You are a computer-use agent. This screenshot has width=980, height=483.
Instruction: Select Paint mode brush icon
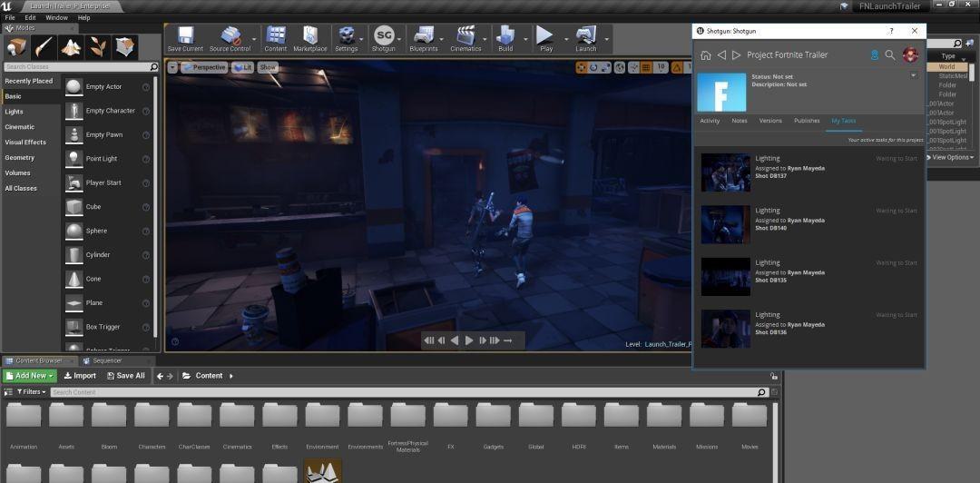[x=44, y=47]
